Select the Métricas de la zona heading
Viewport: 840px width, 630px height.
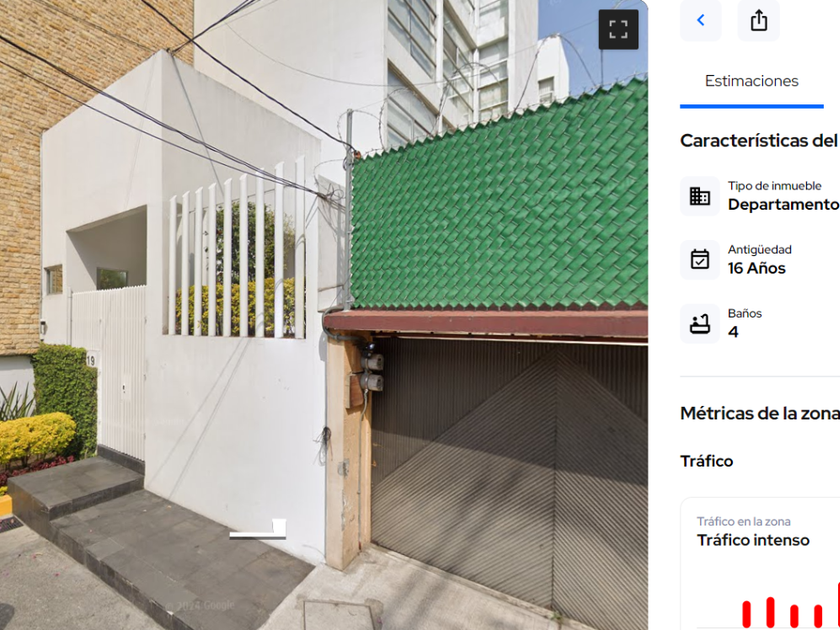click(760, 414)
